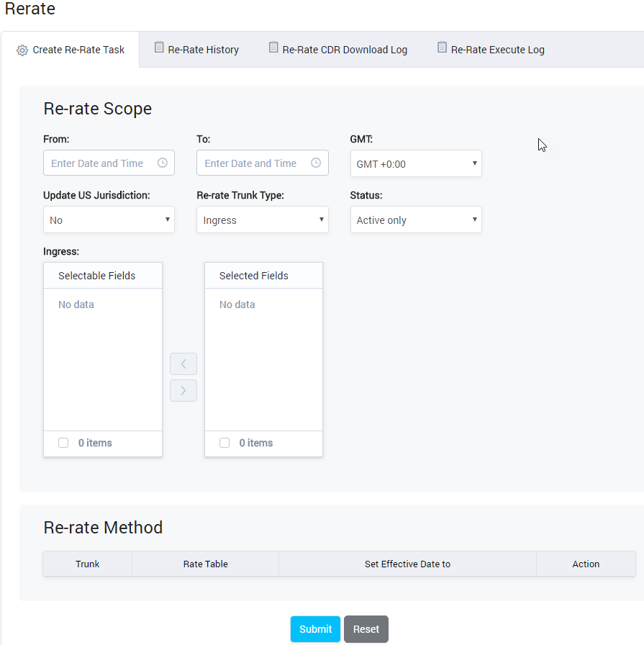Reset the re-rate form
This screenshot has height=645, width=644.
(x=366, y=628)
